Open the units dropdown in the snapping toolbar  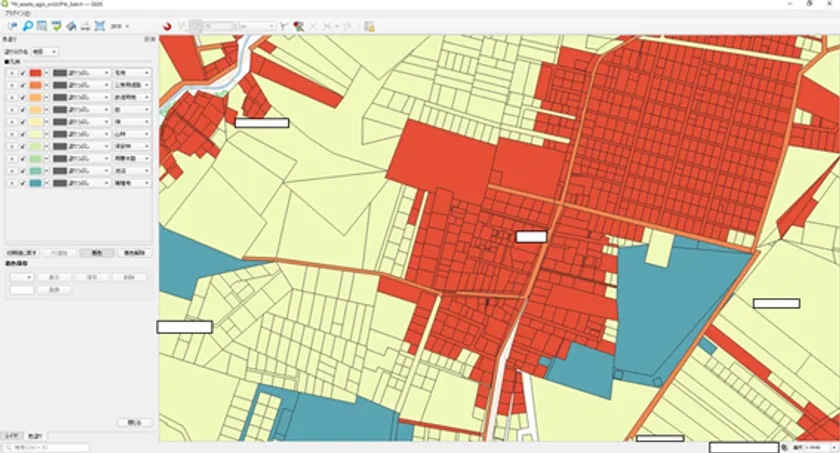[257, 26]
